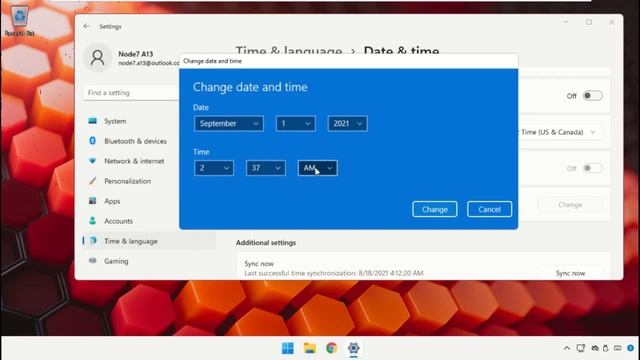Screen dimensions: 640x360
Task: Open the hour dropdown showing 2
Action: point(214,168)
